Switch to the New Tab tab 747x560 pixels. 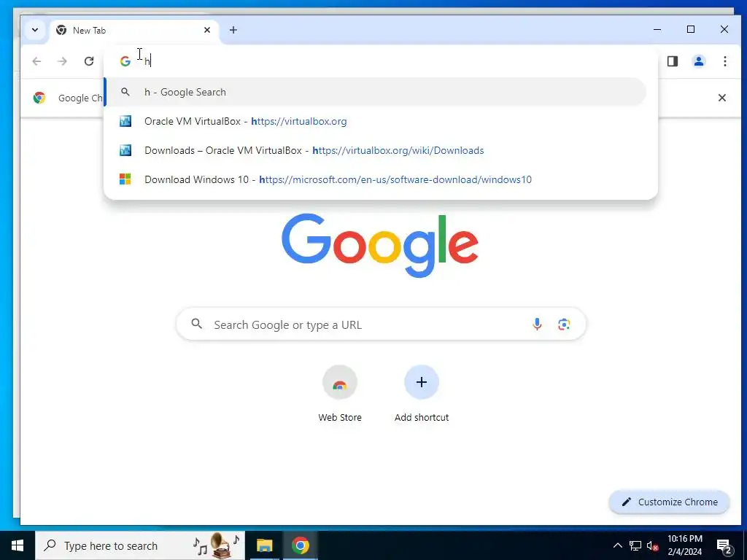pyautogui.click(x=133, y=31)
